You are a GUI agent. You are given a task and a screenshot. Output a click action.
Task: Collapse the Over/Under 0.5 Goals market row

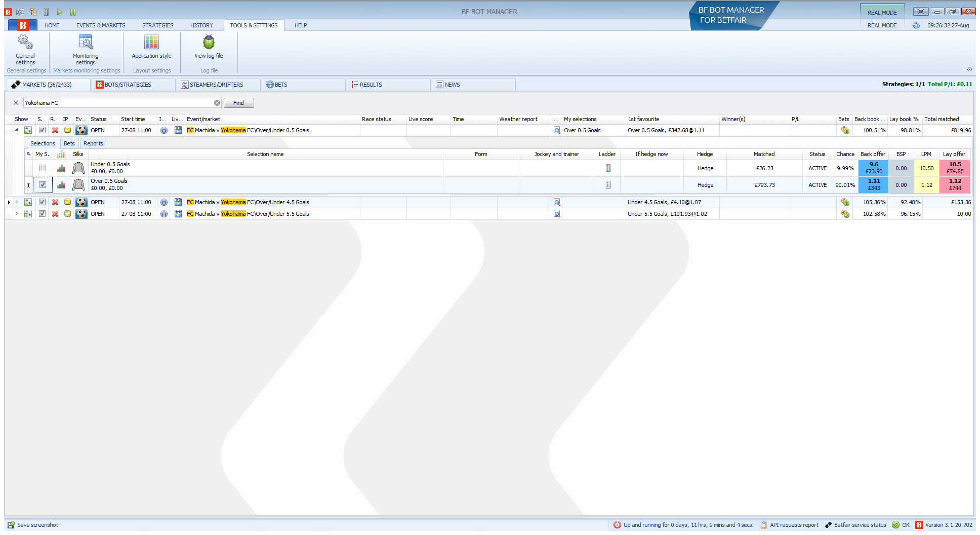tap(16, 130)
